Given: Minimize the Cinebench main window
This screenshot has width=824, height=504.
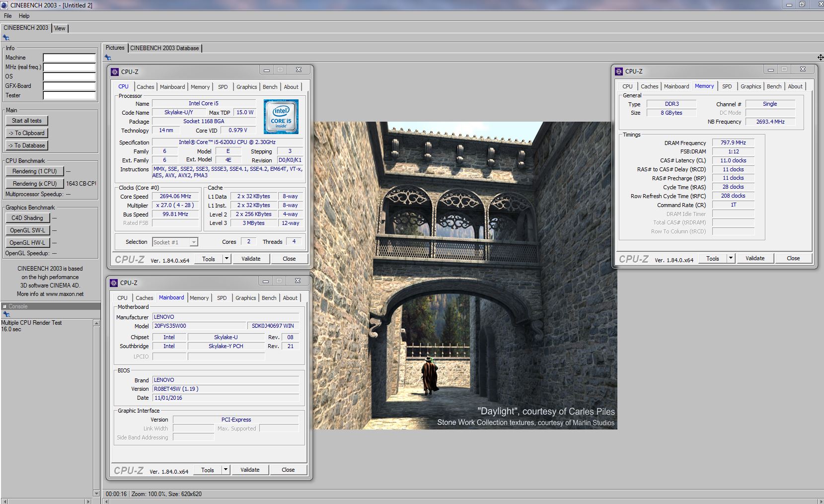Looking at the screenshot, I should pyautogui.click(x=789, y=4).
